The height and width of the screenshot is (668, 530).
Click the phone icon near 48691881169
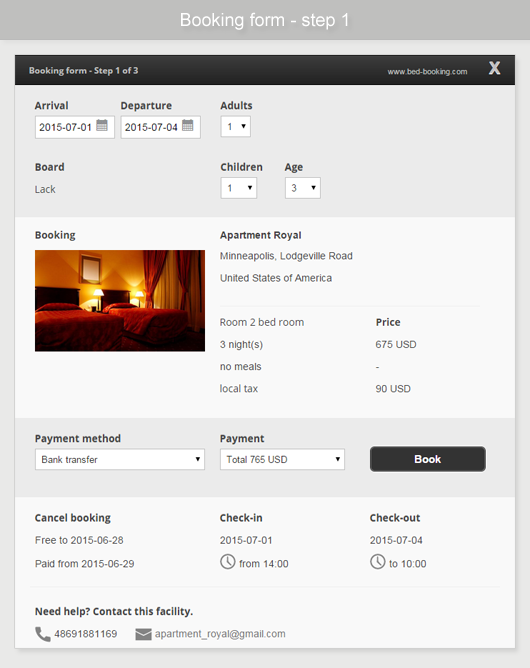(43, 634)
